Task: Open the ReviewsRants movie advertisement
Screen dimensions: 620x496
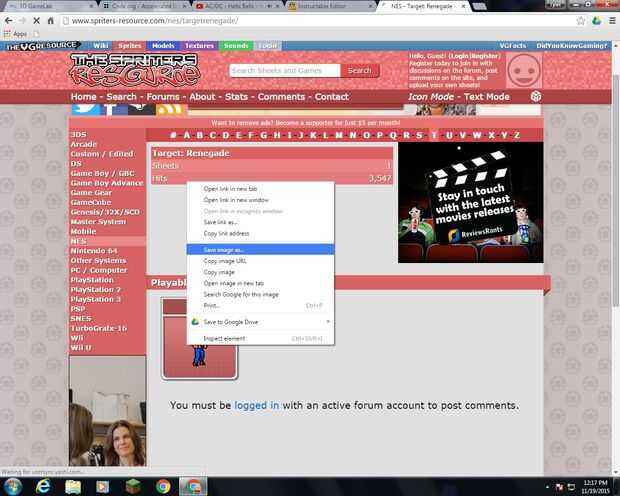Action: [x=471, y=202]
